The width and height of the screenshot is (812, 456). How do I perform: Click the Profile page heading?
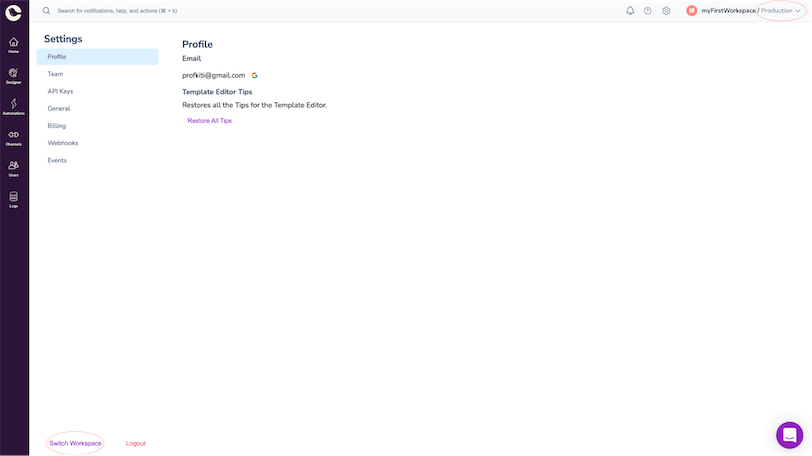[197, 44]
